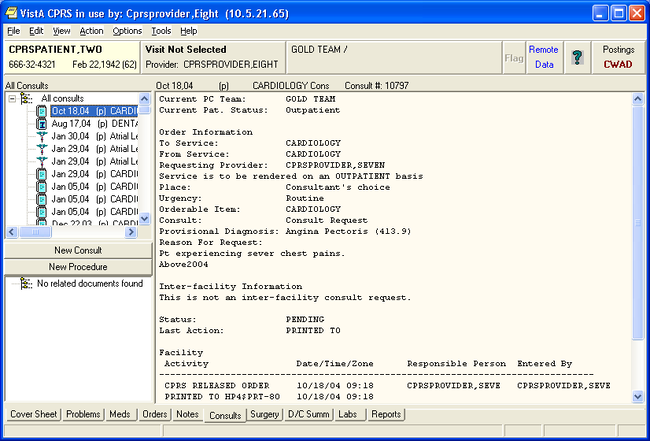Image resolution: width=650 pixels, height=441 pixels.
Task: Click the No related documents tree icon
Action: 24,284
